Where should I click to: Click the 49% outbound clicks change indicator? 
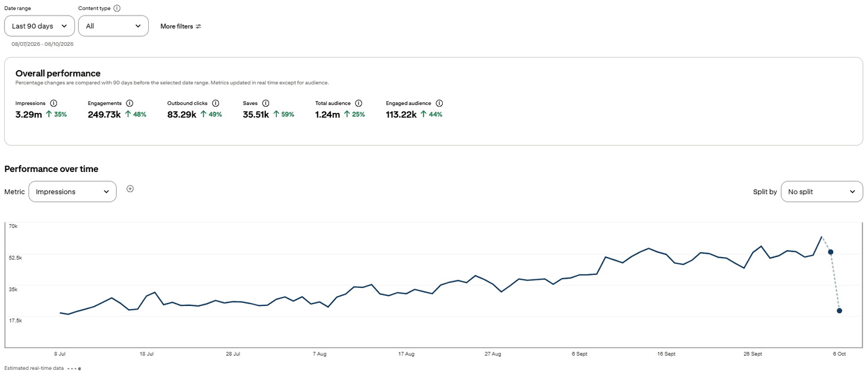[211, 115]
